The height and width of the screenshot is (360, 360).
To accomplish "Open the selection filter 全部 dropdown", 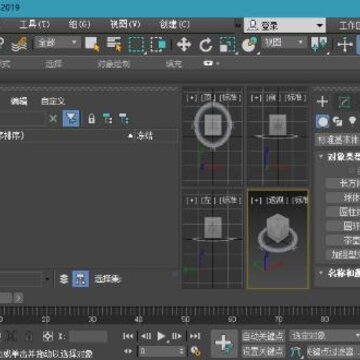I will tap(57, 43).
